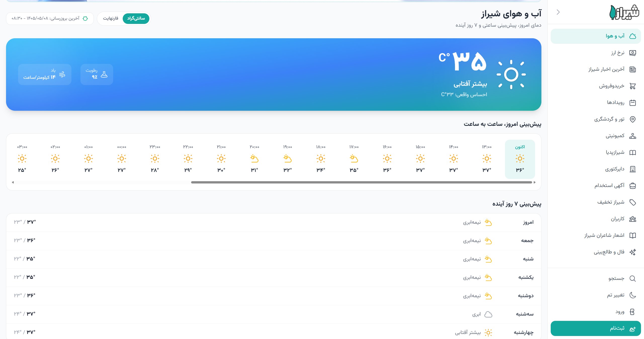
Task: Open the currency rate icon (نرخ ارز)
Action: click(632, 53)
